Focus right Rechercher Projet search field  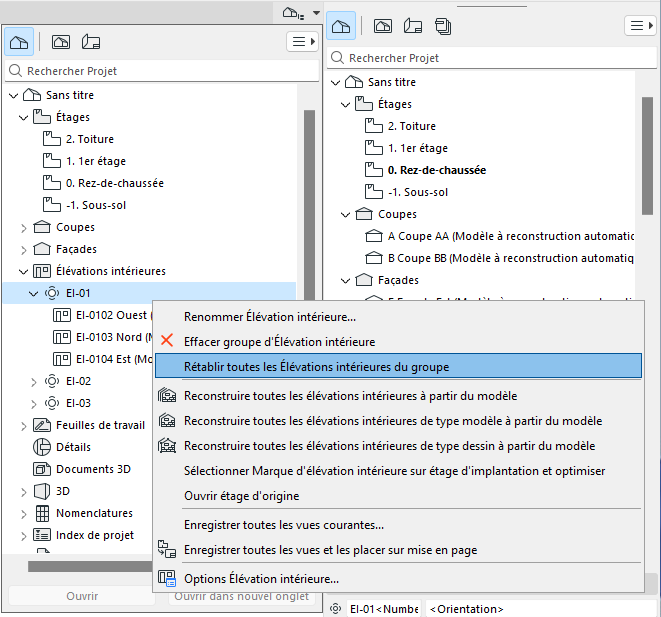click(x=492, y=58)
